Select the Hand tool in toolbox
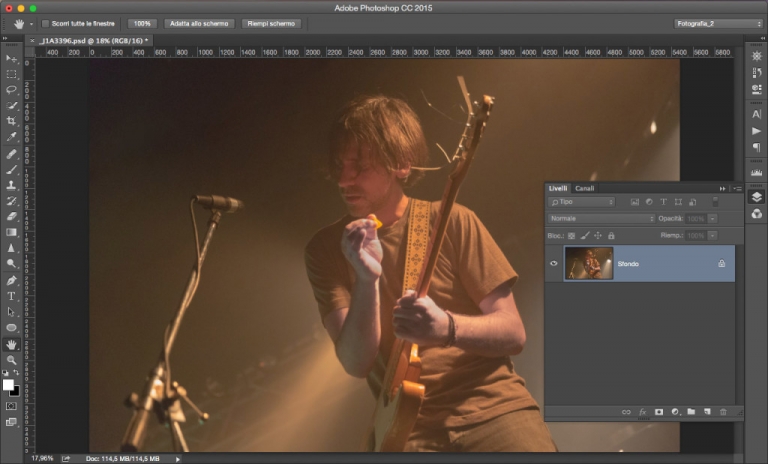768x464 pixels. [x=11, y=344]
